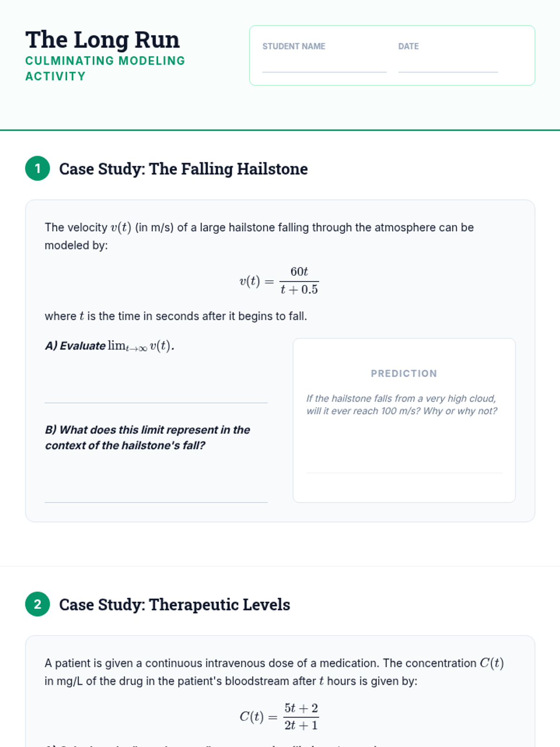Click the Therapeutic Levels case study heading
The width and height of the screenshot is (560, 747).
[x=175, y=604]
